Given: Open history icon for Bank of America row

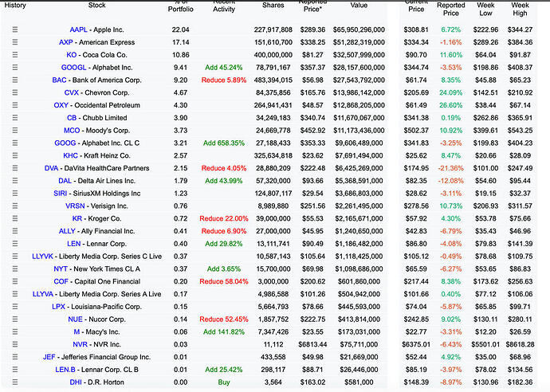Looking at the screenshot, I should (14, 80).
